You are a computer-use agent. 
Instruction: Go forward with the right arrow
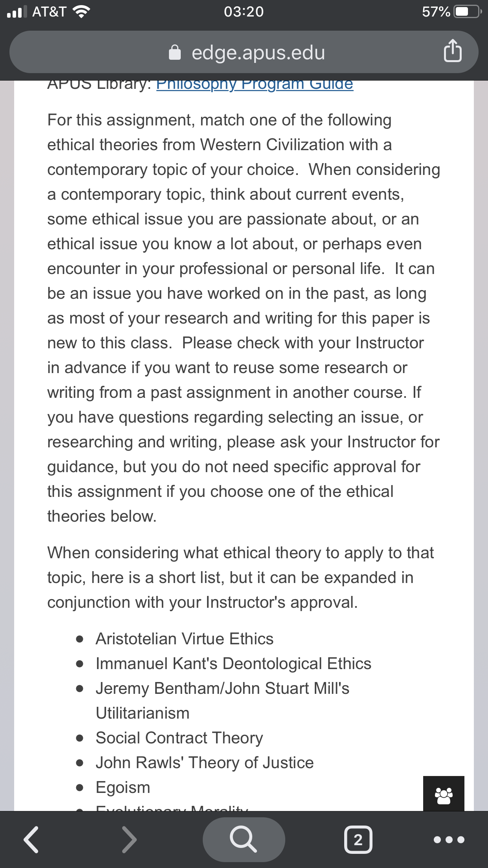click(x=129, y=840)
